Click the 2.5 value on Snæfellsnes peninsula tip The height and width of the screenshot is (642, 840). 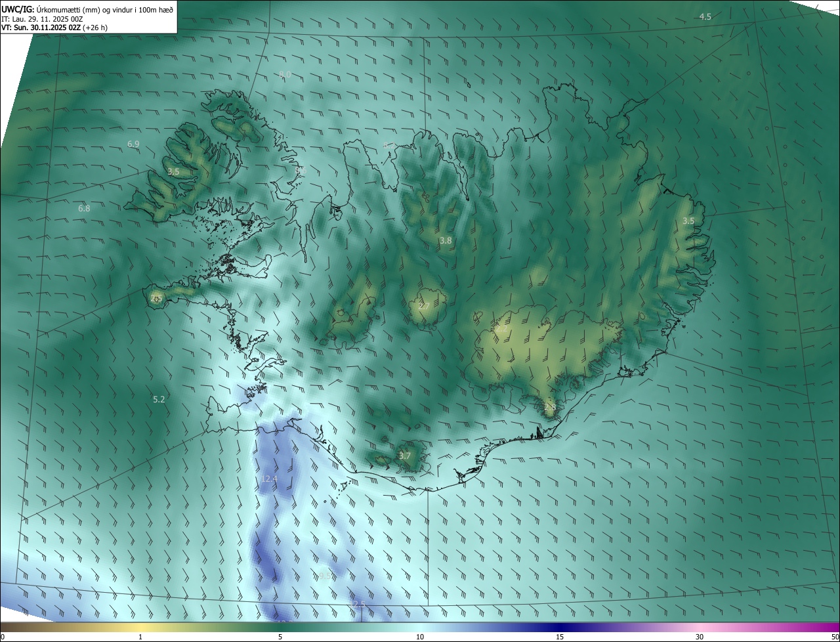click(x=156, y=298)
